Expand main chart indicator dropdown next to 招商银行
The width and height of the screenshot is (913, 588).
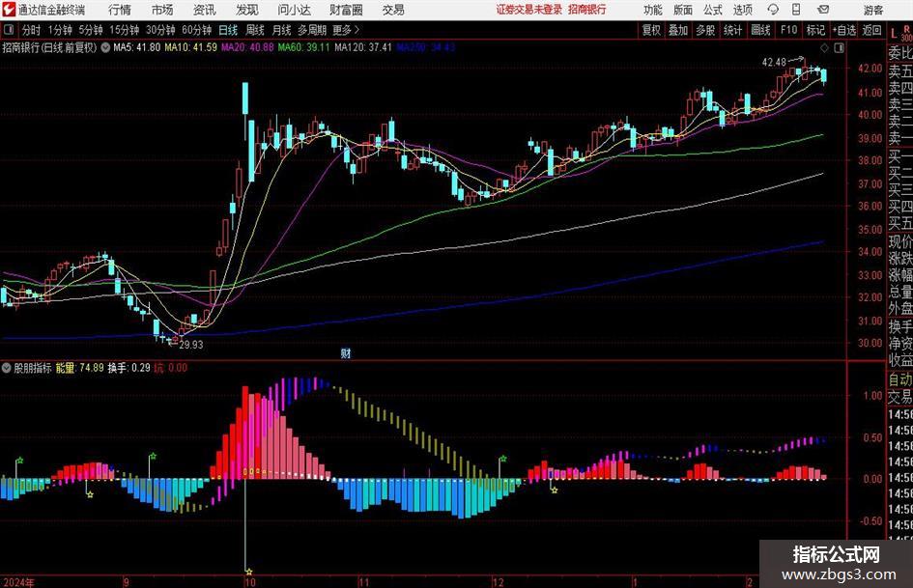(105, 47)
